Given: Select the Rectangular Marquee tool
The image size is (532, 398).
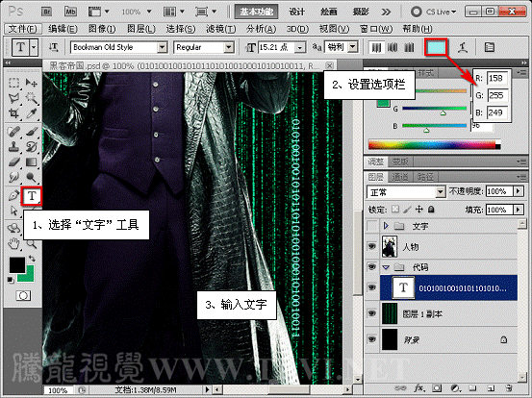Looking at the screenshot, I should (13, 83).
